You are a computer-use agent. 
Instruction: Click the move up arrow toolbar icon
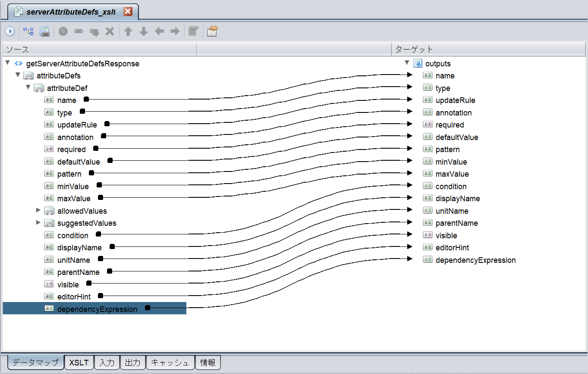pos(128,31)
